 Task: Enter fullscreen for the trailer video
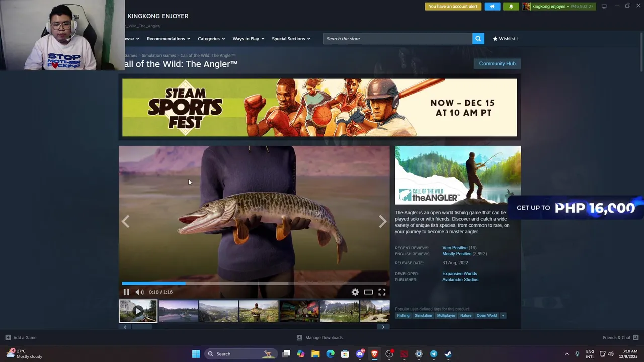pyautogui.click(x=382, y=292)
